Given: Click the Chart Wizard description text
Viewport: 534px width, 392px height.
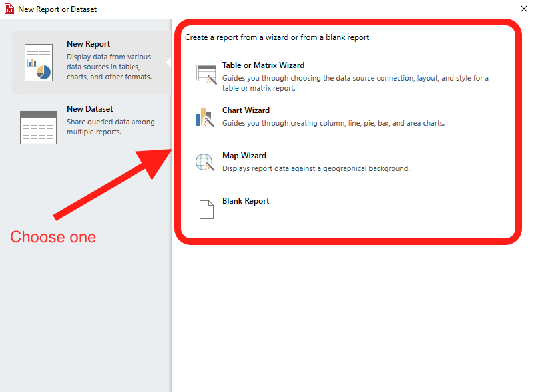Looking at the screenshot, I should [333, 123].
